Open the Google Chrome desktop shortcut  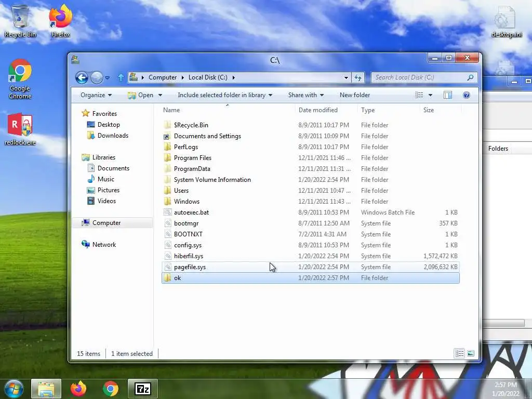click(x=20, y=79)
